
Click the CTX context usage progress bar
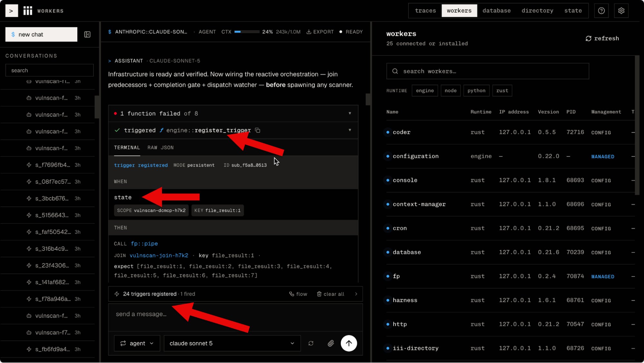point(247,32)
